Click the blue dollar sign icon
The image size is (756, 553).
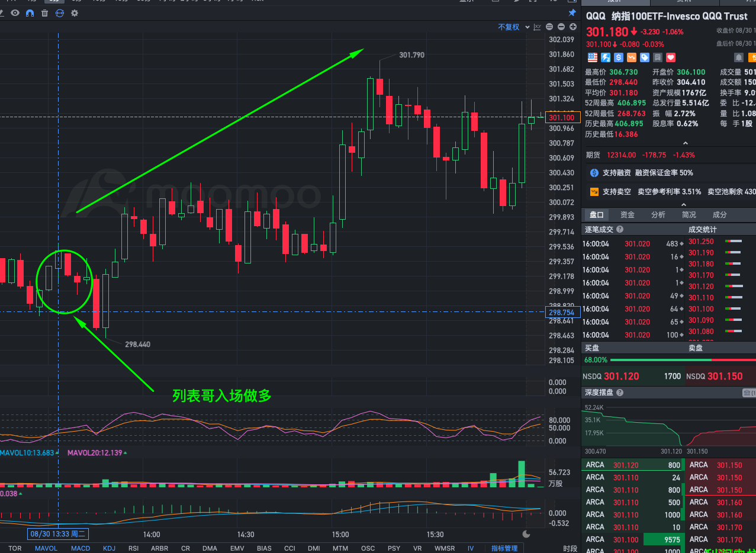pyautogui.click(x=619, y=57)
